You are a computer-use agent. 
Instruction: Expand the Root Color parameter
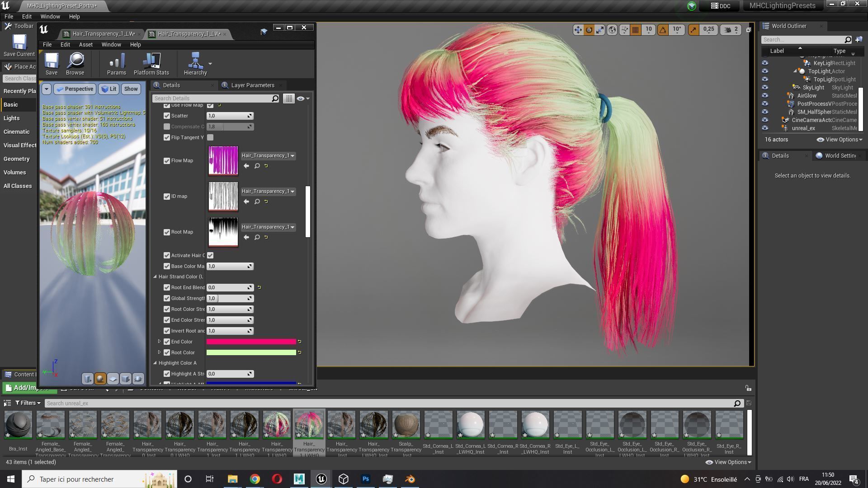pyautogui.click(x=159, y=352)
